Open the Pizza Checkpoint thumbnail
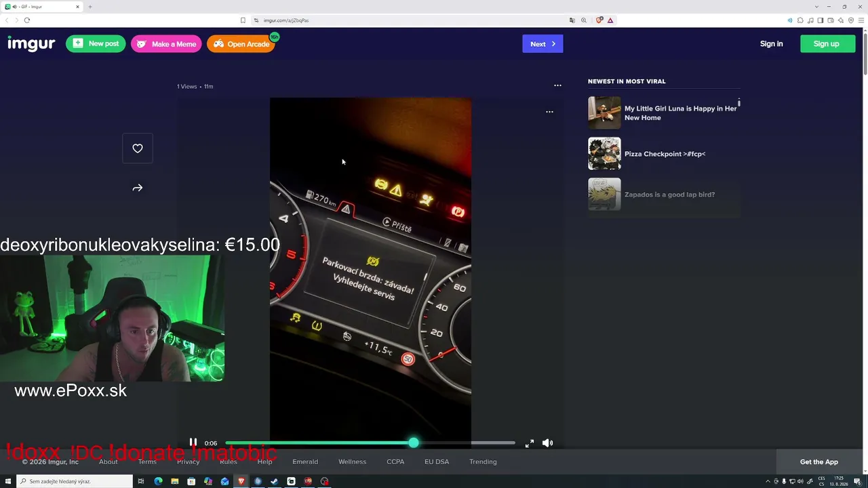This screenshot has height=488, width=868. (x=604, y=154)
